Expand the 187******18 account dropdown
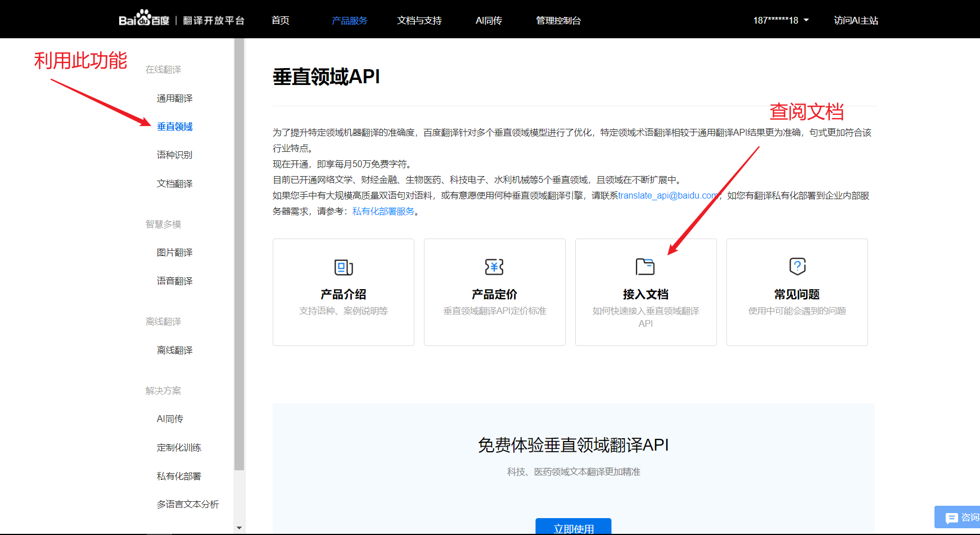This screenshot has height=535, width=980. [781, 20]
